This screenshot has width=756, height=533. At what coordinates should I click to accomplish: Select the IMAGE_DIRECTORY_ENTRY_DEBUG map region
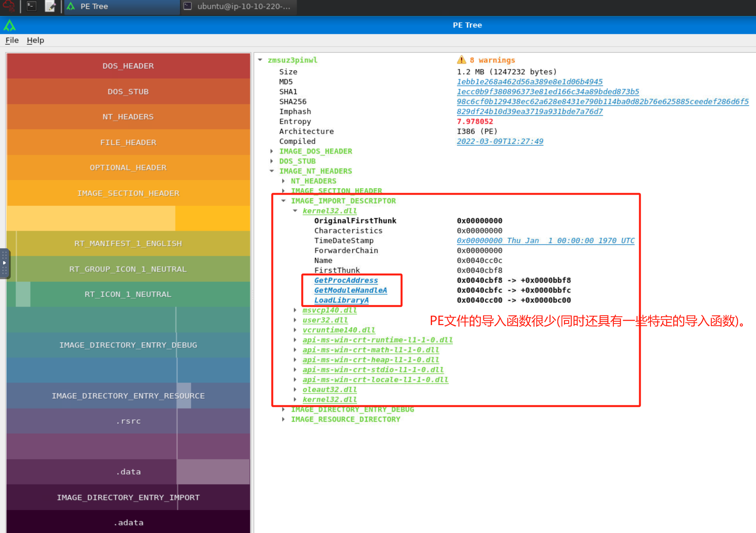[128, 345]
